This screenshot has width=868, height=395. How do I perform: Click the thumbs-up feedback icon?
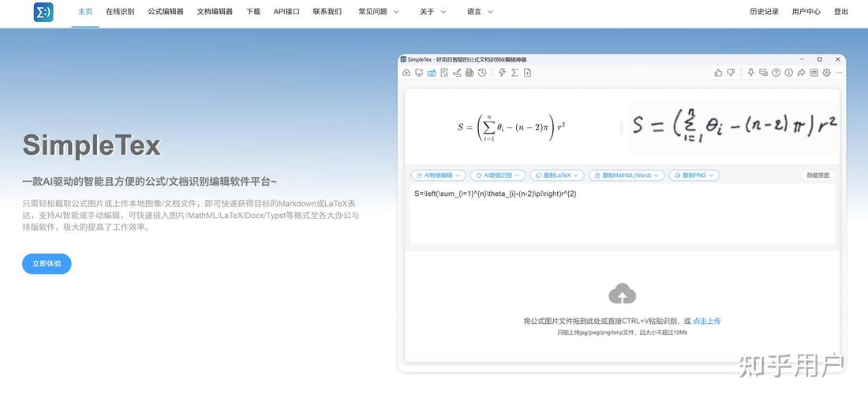(719, 73)
